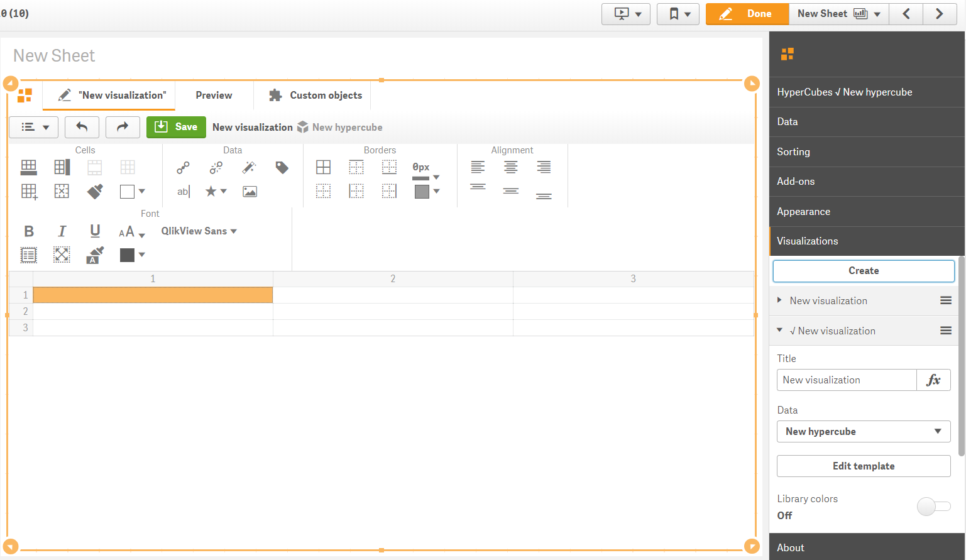
Task: Open the New hypercube data dropdown
Action: [x=864, y=432]
